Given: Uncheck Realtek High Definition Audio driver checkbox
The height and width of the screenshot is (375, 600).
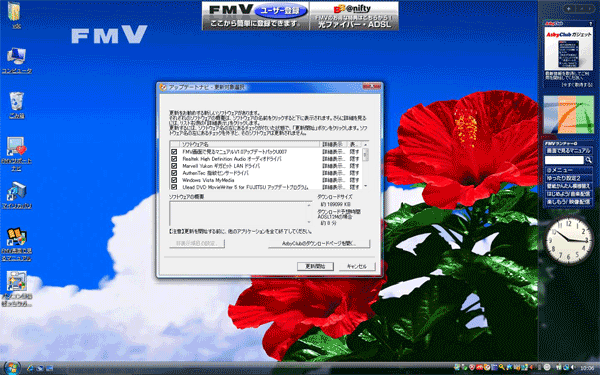Looking at the screenshot, I should pos(174,159).
